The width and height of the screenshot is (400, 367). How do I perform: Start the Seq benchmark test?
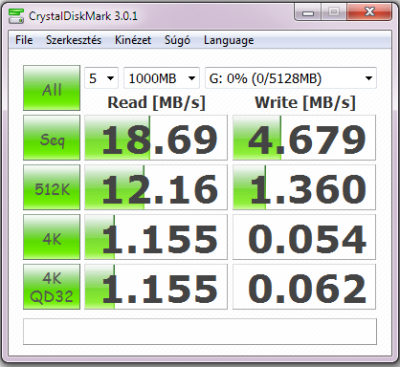coord(52,138)
